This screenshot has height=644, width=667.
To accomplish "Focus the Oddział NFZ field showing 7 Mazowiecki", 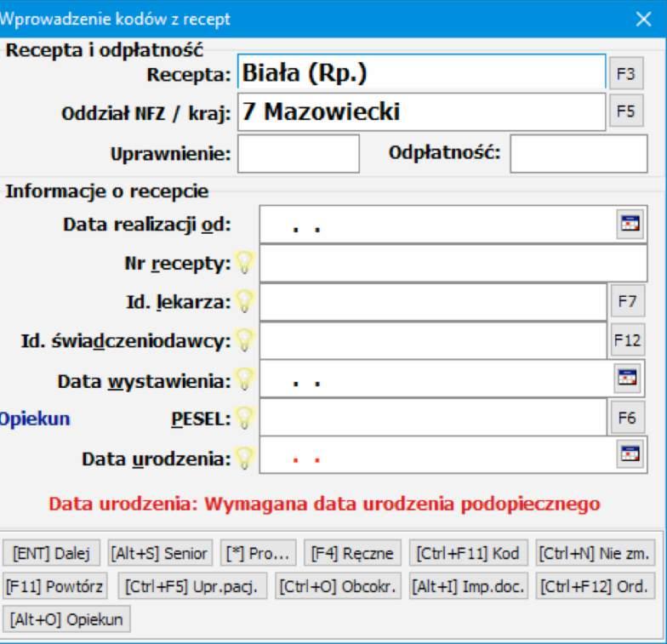I will coord(422,112).
